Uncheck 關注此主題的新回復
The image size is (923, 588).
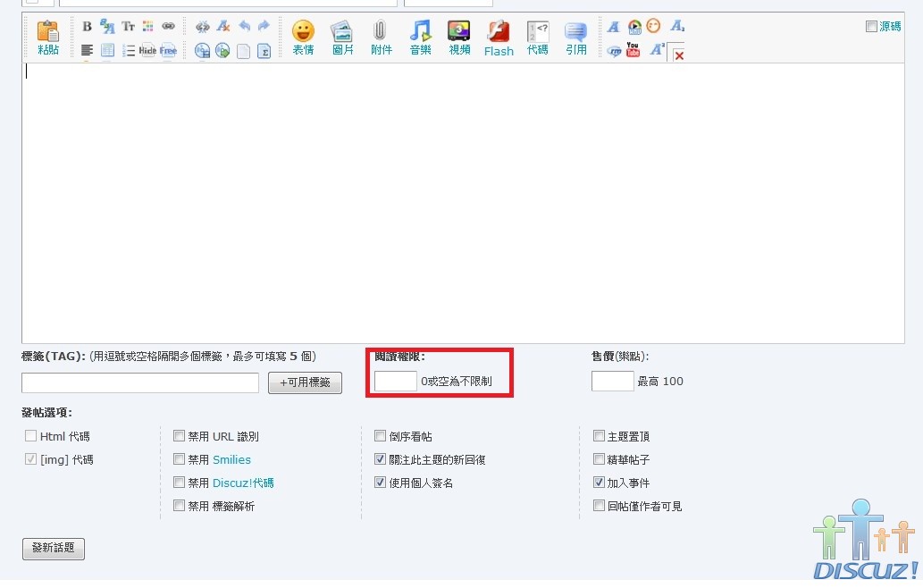coord(381,458)
